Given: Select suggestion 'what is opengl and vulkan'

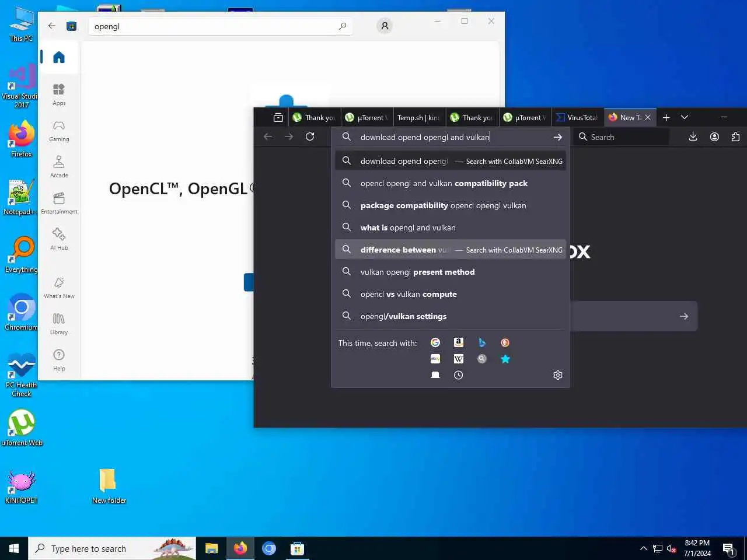Looking at the screenshot, I should coord(451,228).
